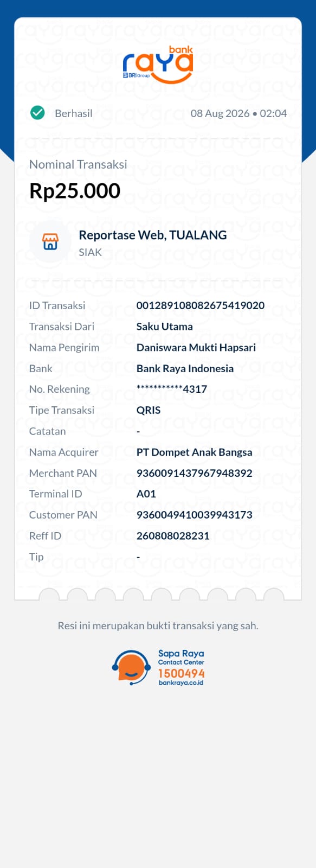The width and height of the screenshot is (316, 868).
Task: Click the Merchant PAN number
Action: [195, 473]
